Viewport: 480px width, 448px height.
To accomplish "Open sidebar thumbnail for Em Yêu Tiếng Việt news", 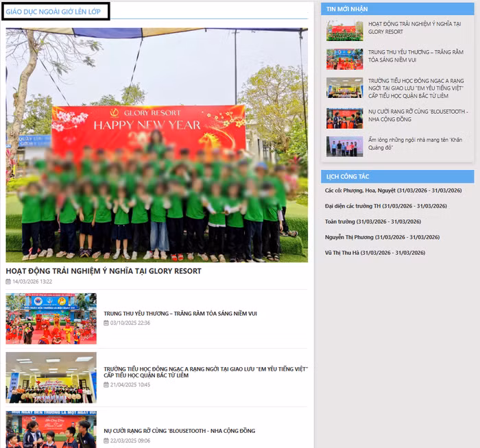I will (x=345, y=88).
